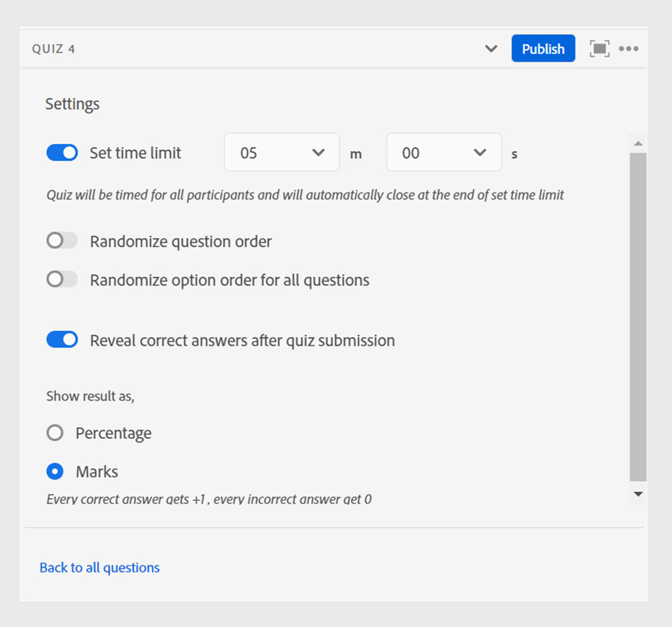672x627 pixels.
Task: Disable the Set time limit switch
Action: point(62,152)
